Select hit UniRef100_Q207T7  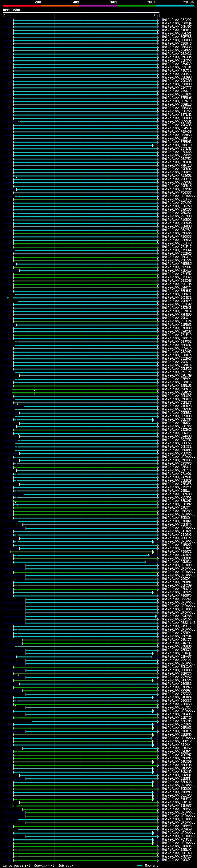coord(176,88)
